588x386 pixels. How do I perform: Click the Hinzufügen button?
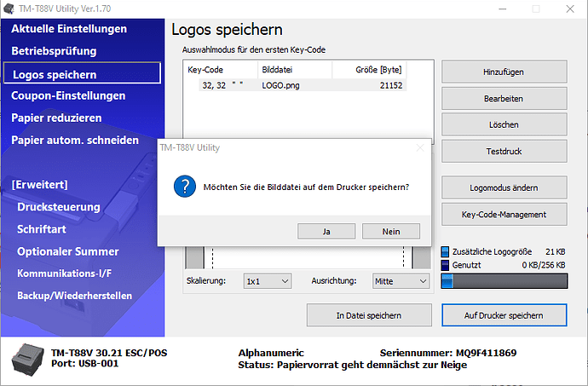tap(504, 72)
